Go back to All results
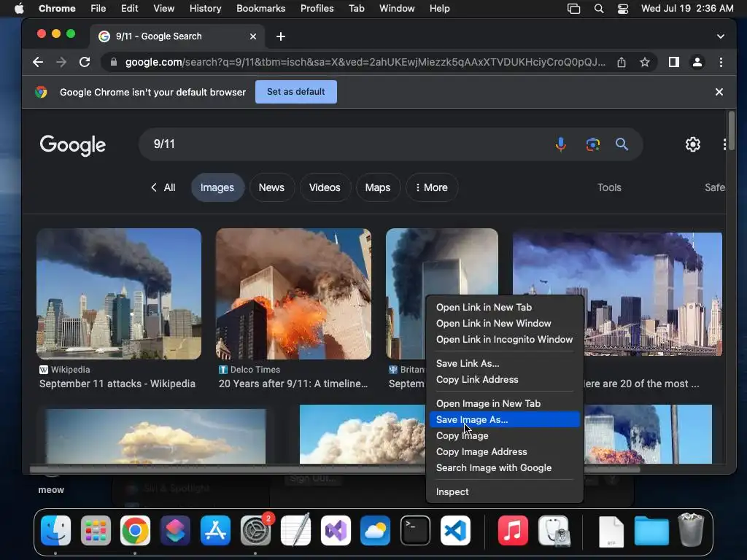This screenshot has width=747, height=560. 163,187
